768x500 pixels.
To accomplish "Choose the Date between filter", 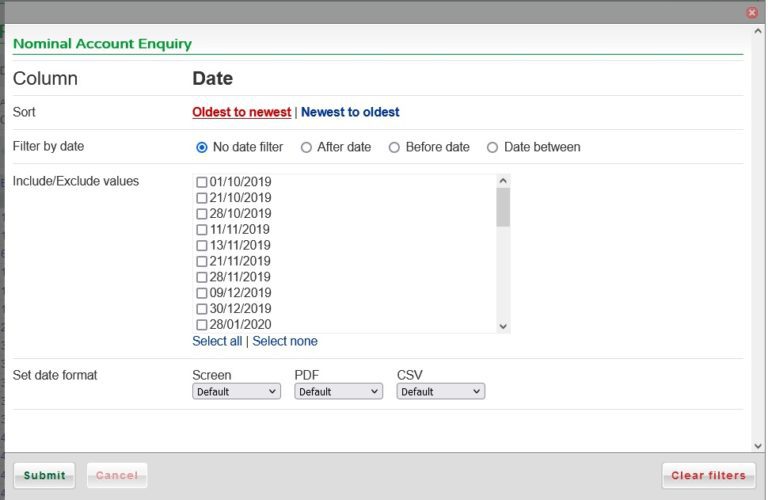I will point(492,147).
